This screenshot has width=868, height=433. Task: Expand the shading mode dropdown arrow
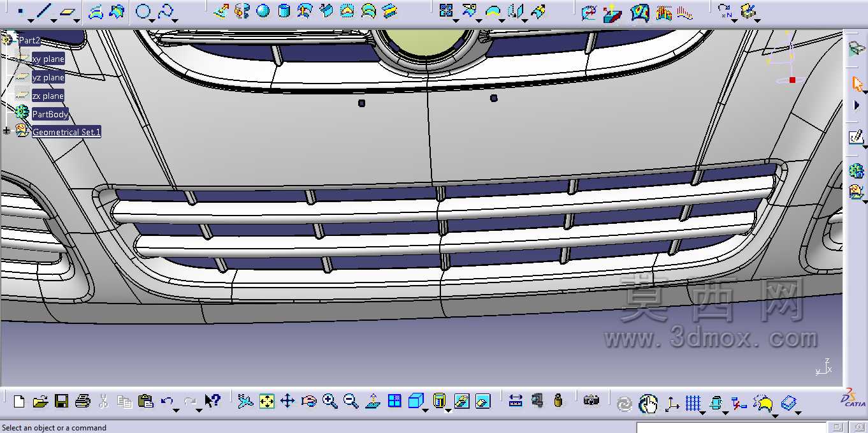pyautogui.click(x=448, y=410)
